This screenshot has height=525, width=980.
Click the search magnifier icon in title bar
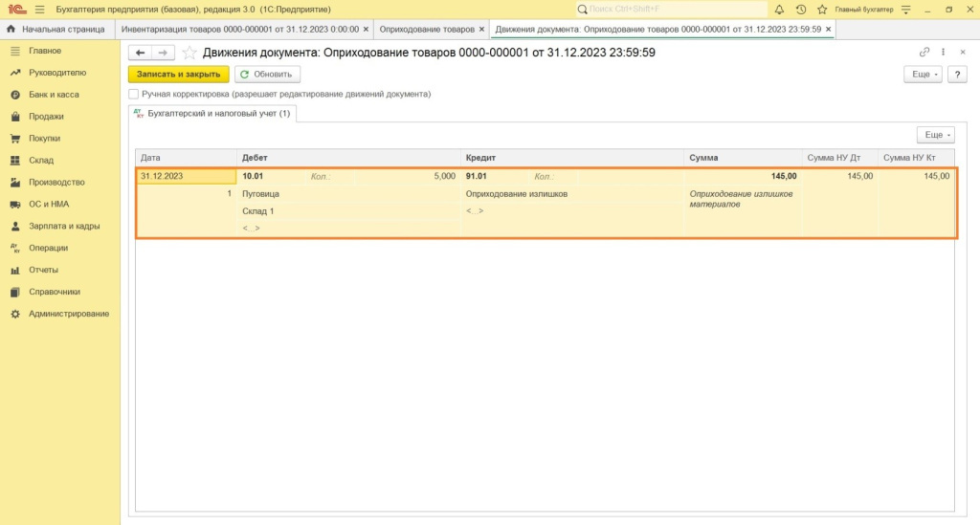coord(583,10)
